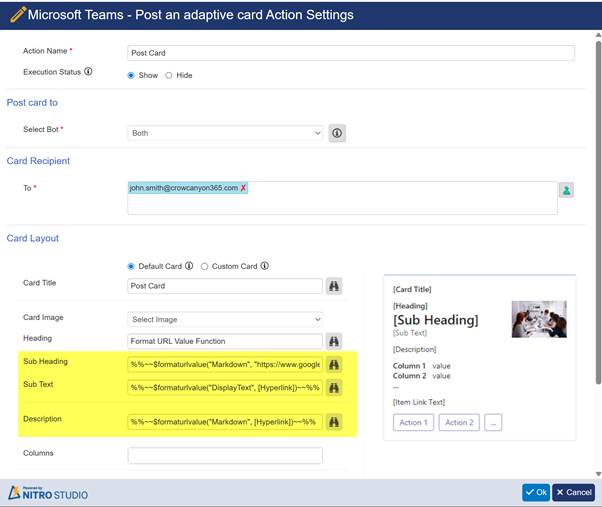602x507 pixels.
Task: Click the Execution Status info icon
Action: [88, 71]
